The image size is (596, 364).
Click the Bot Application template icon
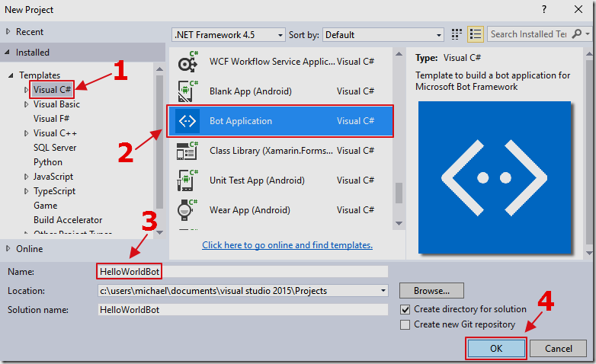(187, 121)
